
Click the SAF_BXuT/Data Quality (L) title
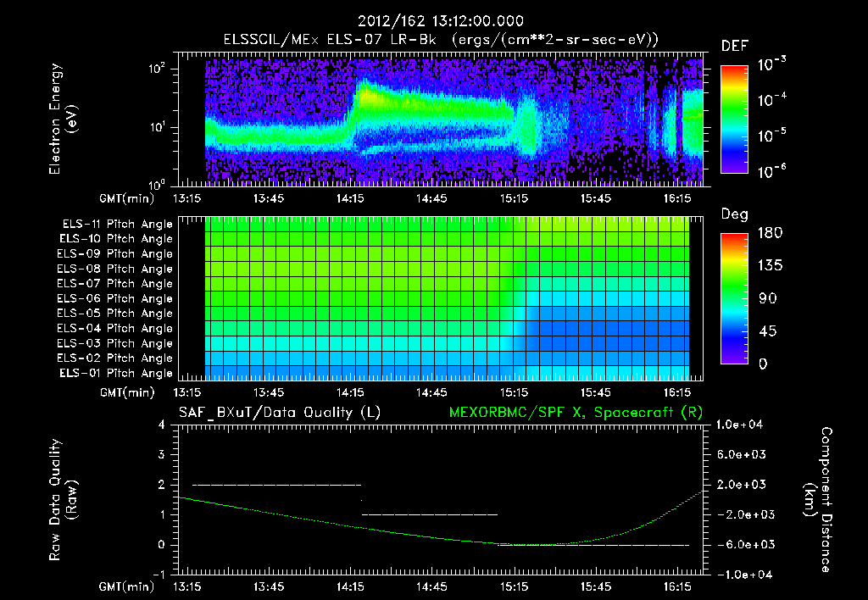point(280,413)
